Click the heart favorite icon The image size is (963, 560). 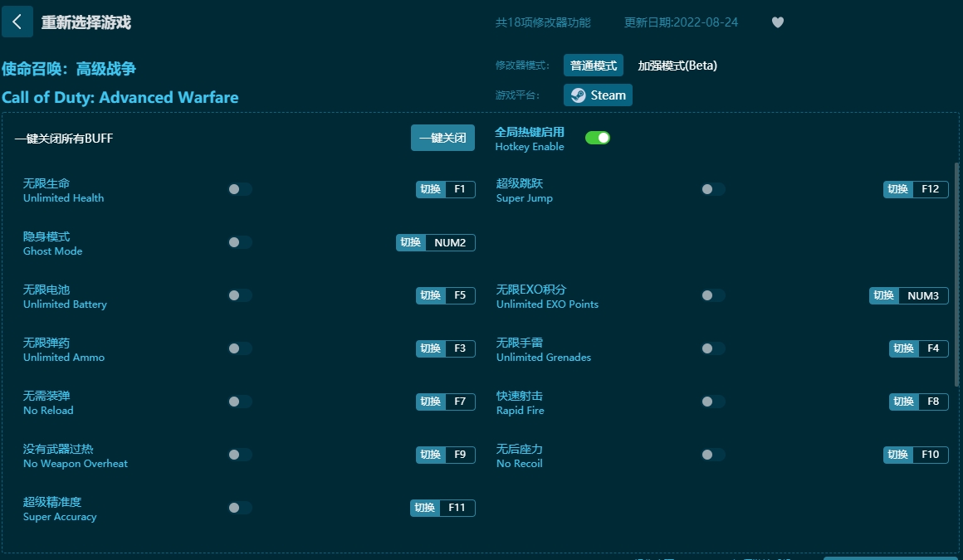(778, 22)
